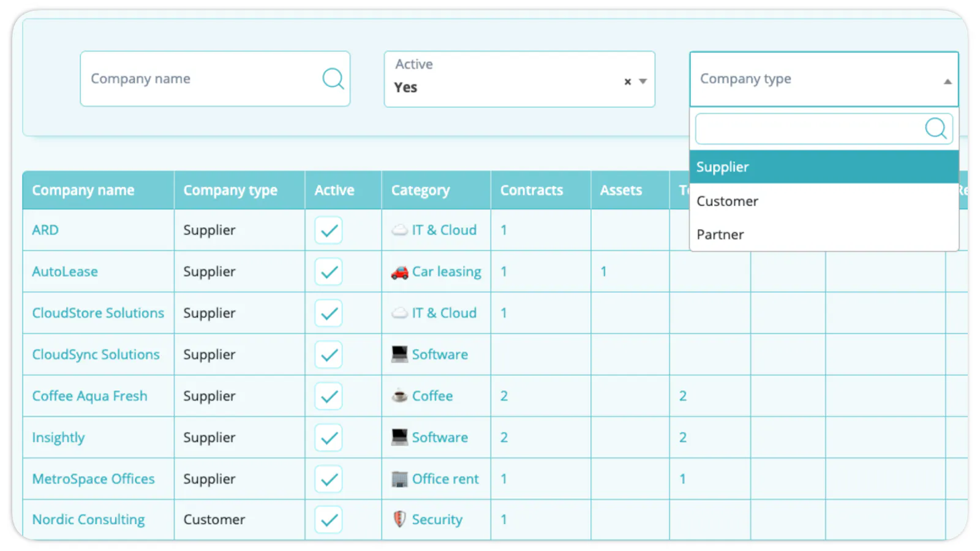Focus the Company name search field
980x551 pixels.
[x=215, y=79]
